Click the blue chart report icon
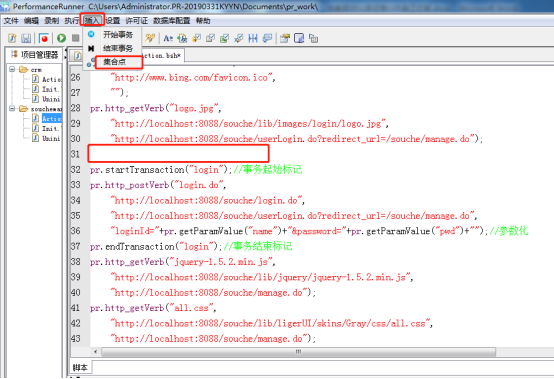 299,38
